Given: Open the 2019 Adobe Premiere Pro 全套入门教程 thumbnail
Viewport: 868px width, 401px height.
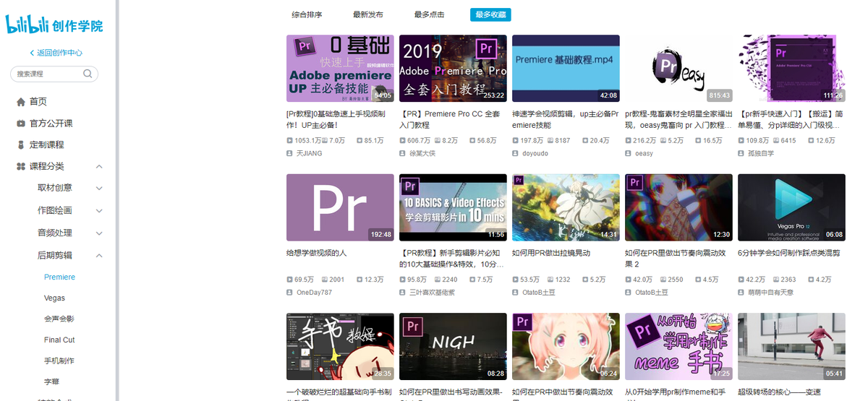Looking at the screenshot, I should click(x=453, y=68).
